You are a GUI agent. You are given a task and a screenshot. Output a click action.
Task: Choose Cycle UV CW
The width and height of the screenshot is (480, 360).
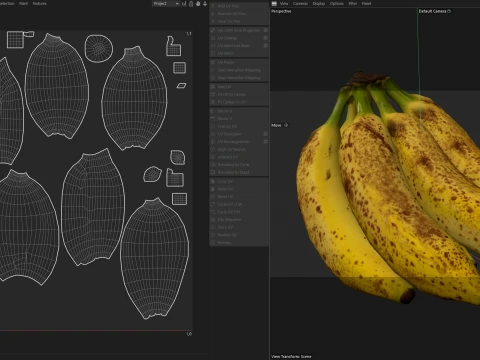pyautogui.click(x=239, y=212)
